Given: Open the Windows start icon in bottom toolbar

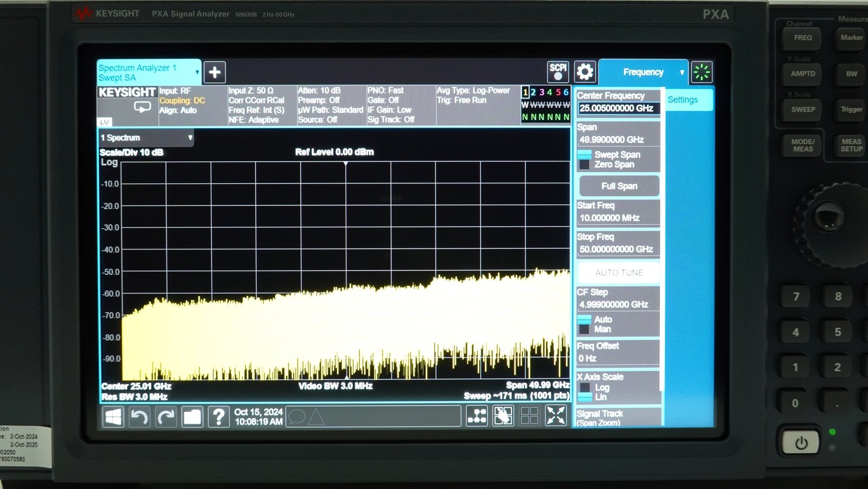Looking at the screenshot, I should (113, 417).
